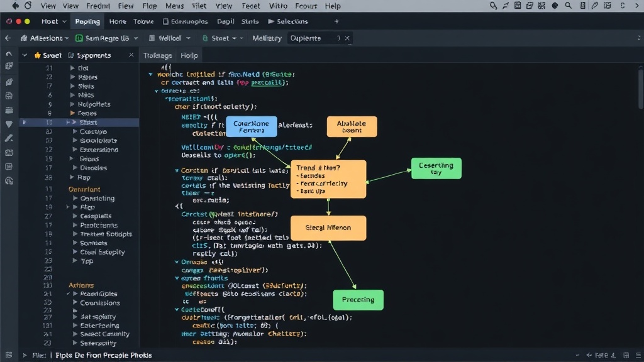Expand the Excerations tree item
The height and width of the screenshot is (362, 644).
tap(75, 150)
